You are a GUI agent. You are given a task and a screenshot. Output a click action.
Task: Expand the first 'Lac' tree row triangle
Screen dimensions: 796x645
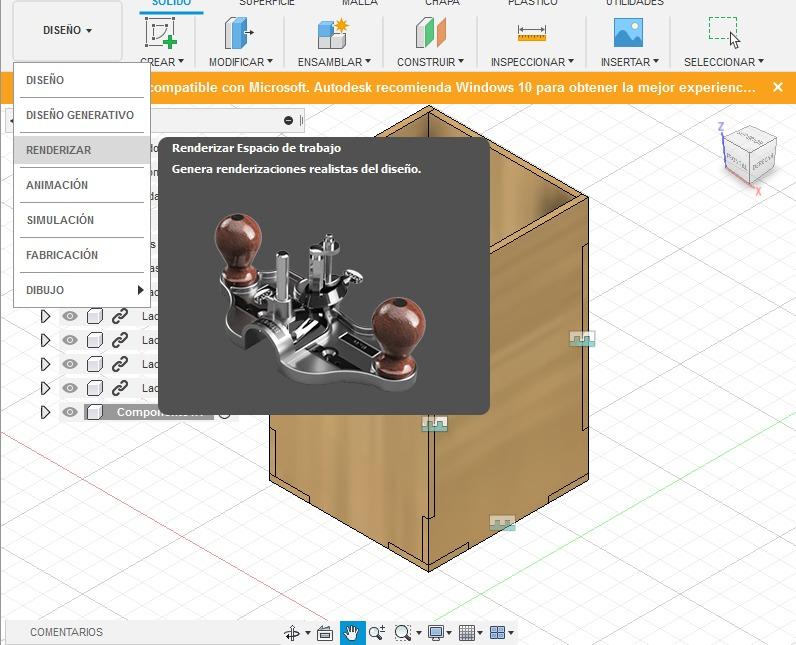45,316
